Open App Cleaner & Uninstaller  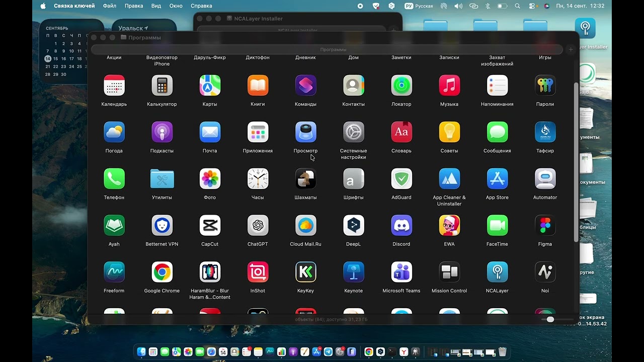tap(449, 179)
